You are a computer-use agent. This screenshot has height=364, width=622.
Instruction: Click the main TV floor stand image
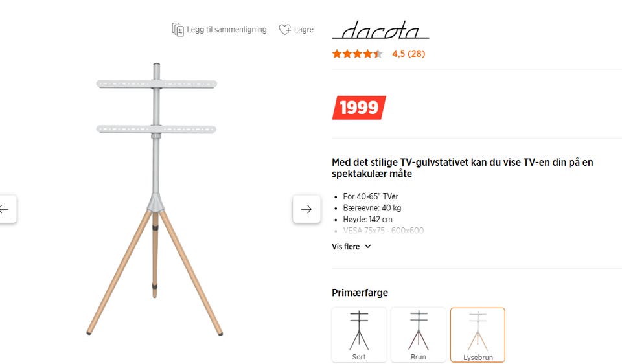155,199
